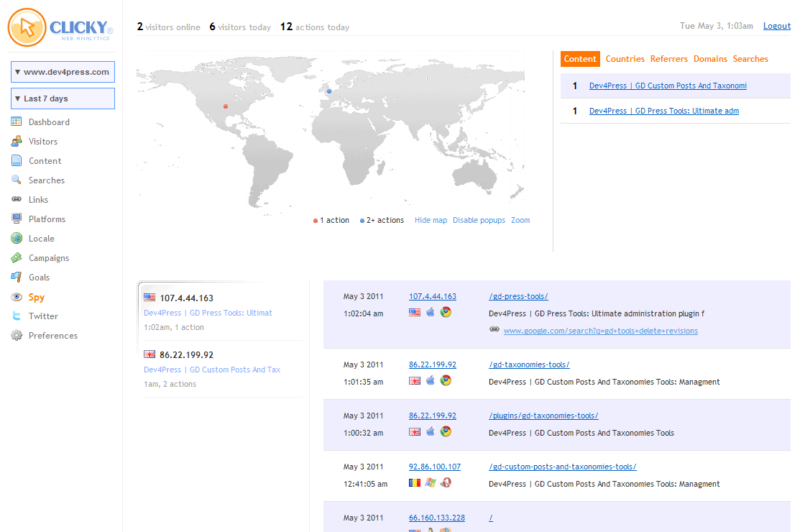Click the Links chain icon in sidebar
805x532 pixels.
coord(17,199)
